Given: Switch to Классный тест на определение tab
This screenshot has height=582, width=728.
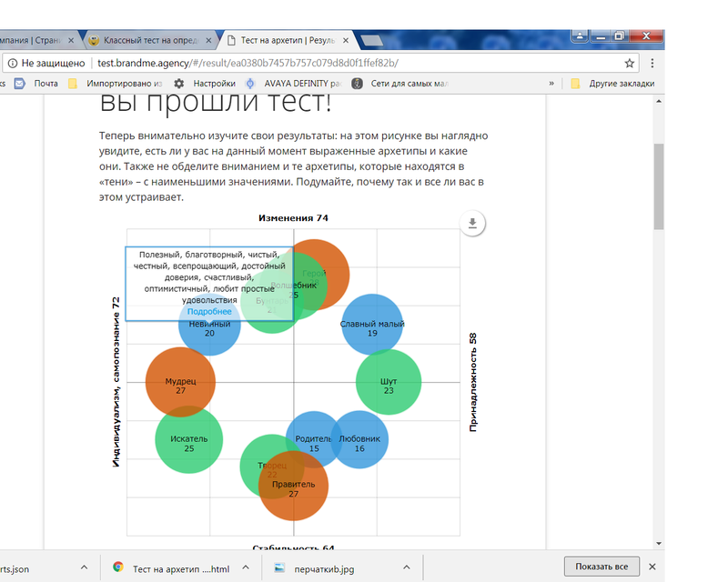Looking at the screenshot, I should coord(149,40).
